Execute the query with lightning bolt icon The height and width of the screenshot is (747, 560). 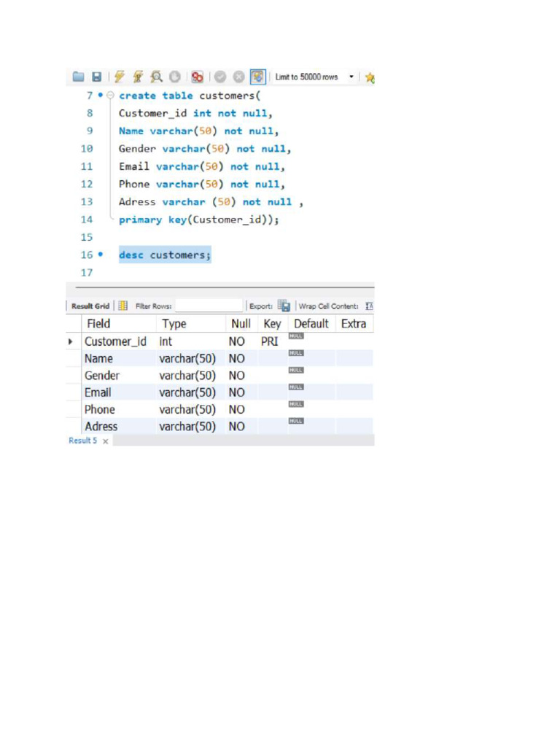coord(120,77)
